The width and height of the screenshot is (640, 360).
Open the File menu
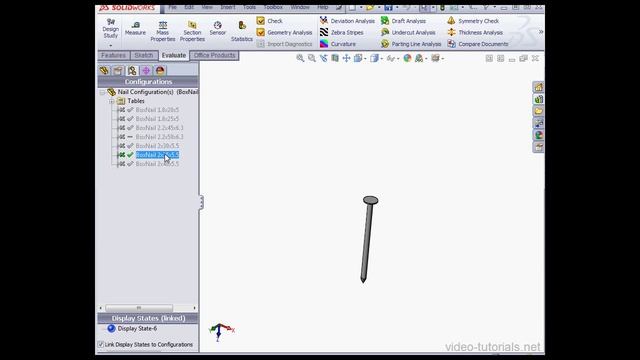coord(173,7)
